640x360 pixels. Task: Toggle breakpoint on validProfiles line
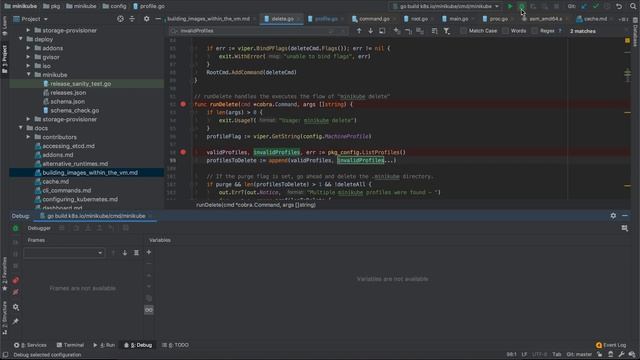[x=183, y=152]
